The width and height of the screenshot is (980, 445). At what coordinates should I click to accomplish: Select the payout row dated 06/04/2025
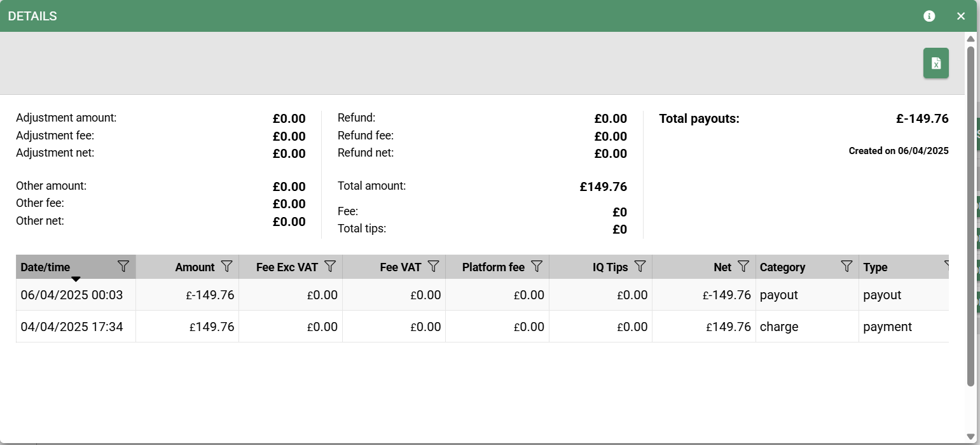coord(482,295)
